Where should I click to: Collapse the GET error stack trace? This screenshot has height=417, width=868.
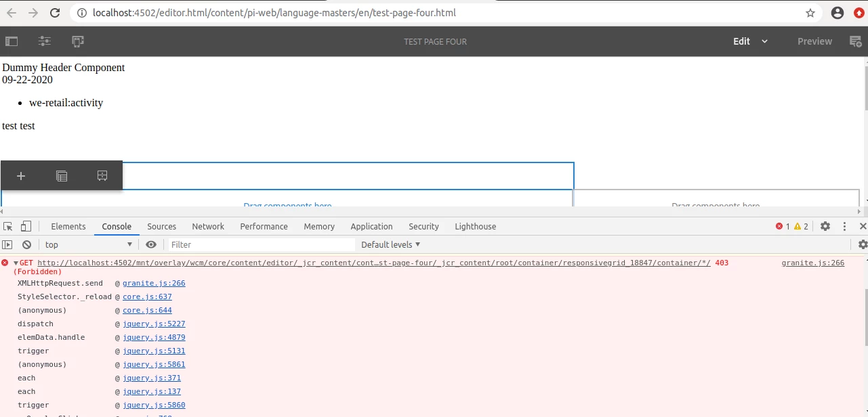point(16,263)
